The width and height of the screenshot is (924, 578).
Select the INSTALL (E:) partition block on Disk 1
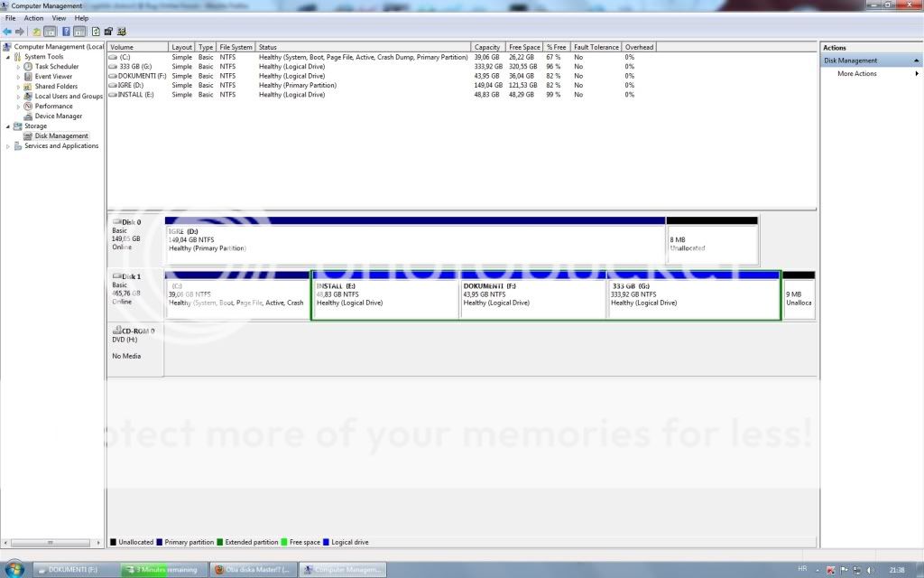coord(385,298)
